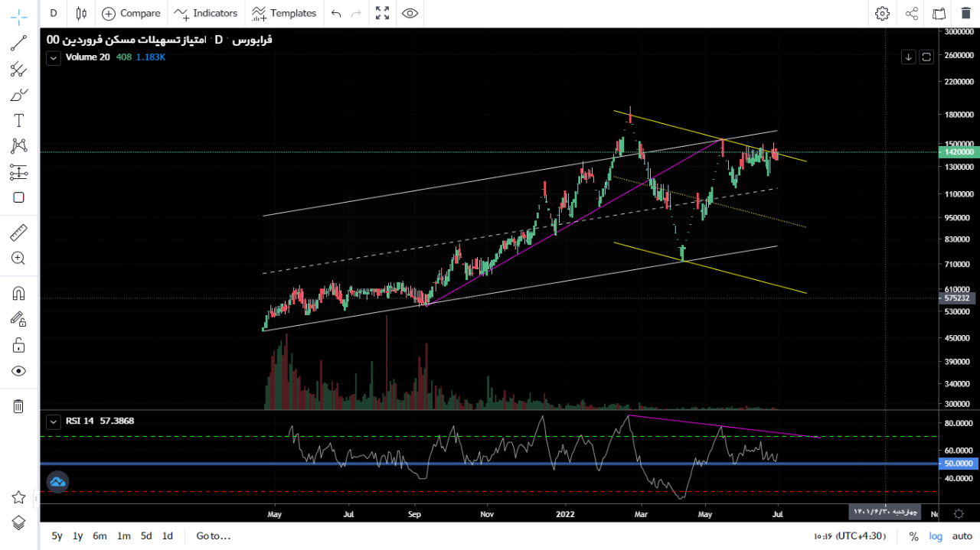Viewport: 980px width, 550px height.
Task: Open the D interval dropdown
Action: coord(54,13)
